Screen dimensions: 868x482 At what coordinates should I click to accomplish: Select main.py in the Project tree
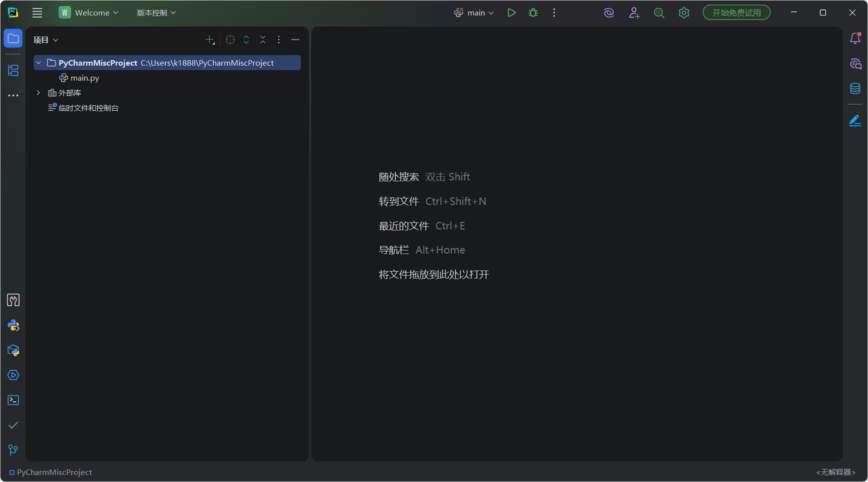point(84,78)
